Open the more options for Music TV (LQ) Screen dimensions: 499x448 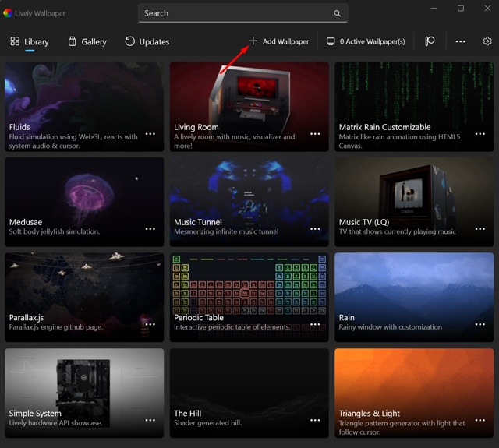(480, 229)
